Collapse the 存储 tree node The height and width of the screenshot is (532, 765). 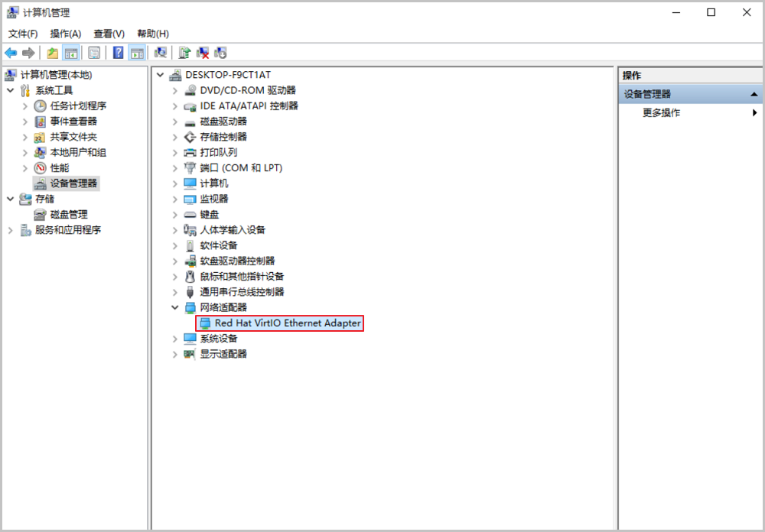[x=10, y=199]
